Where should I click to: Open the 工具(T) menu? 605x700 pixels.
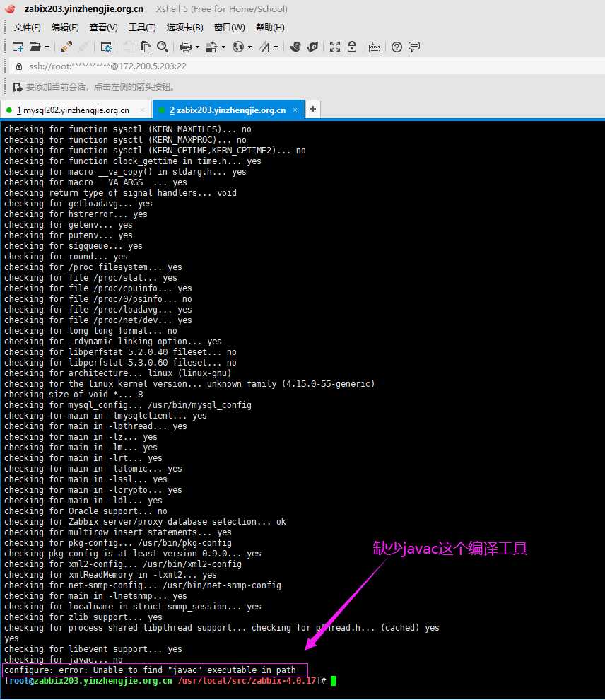(142, 28)
